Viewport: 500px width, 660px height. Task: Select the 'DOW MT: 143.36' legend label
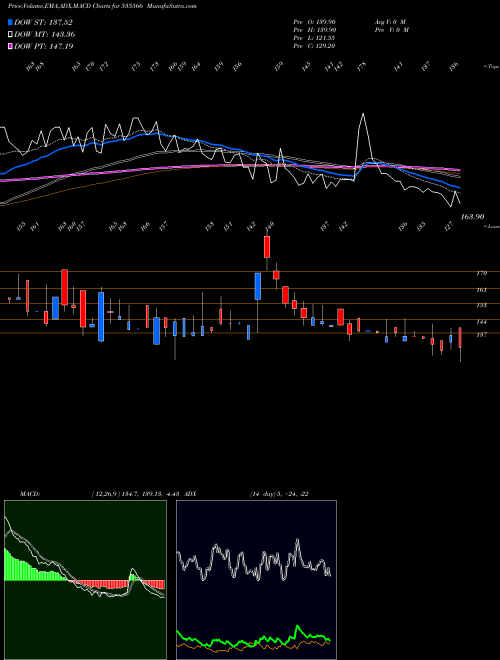tap(45, 35)
